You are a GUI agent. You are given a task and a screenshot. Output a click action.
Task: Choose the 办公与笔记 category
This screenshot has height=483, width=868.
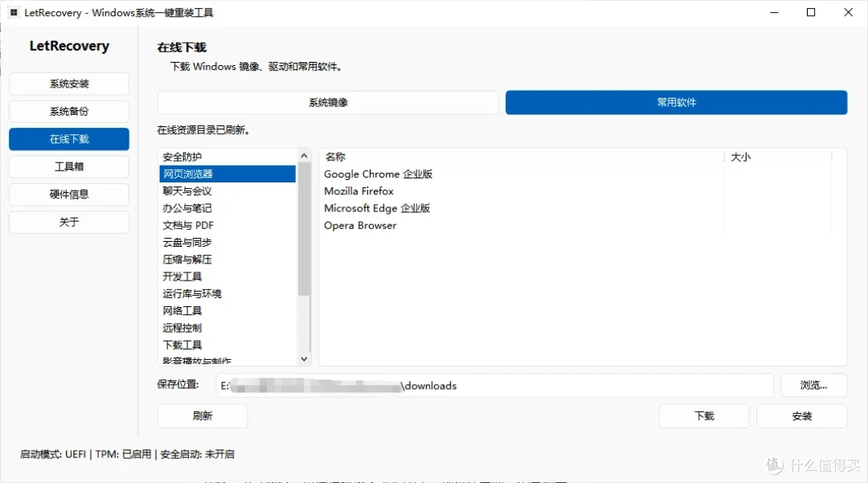click(x=227, y=208)
